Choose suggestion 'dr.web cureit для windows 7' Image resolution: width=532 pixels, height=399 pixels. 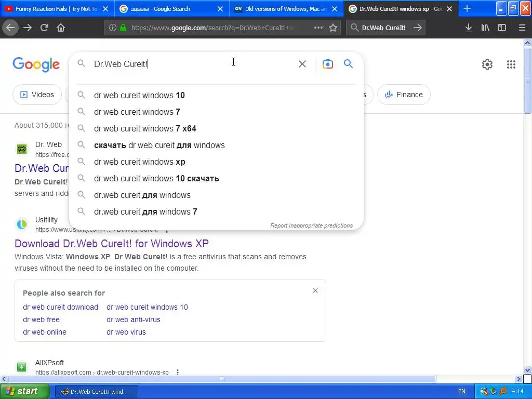coord(216,212)
